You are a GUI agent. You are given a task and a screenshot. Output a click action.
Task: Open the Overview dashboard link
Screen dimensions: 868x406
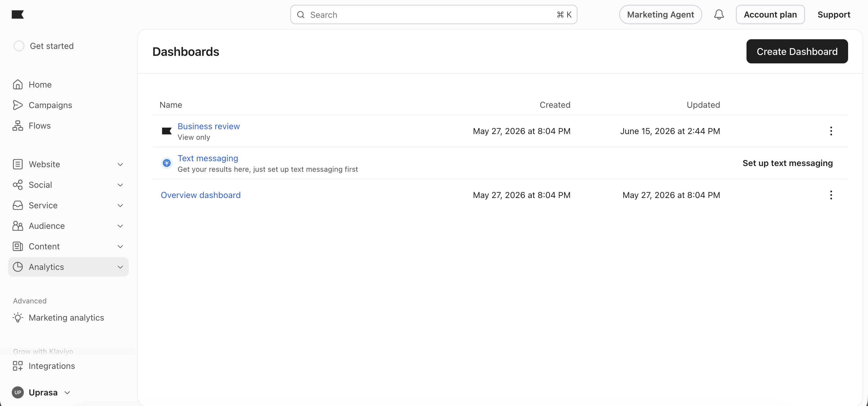[x=200, y=195]
